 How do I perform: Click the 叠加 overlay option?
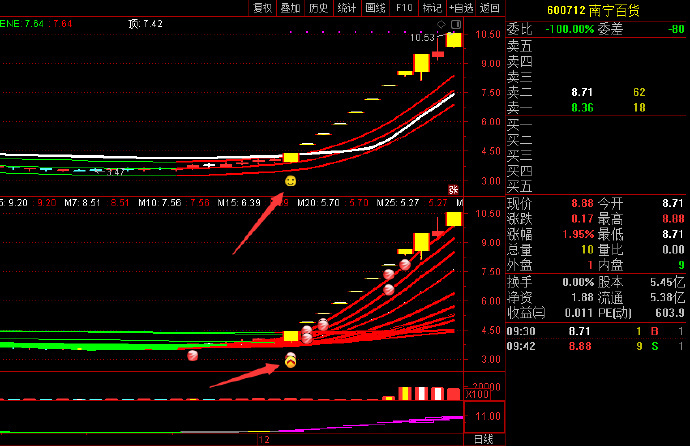click(290, 8)
